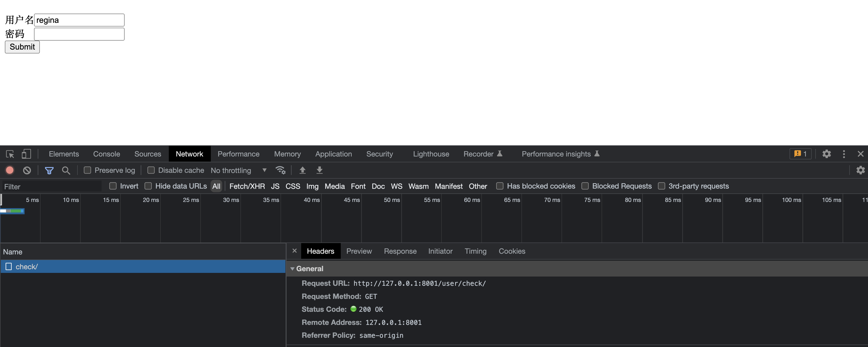This screenshot has width=868, height=347.
Task: Enable Disable cache checkbox
Action: click(x=151, y=170)
